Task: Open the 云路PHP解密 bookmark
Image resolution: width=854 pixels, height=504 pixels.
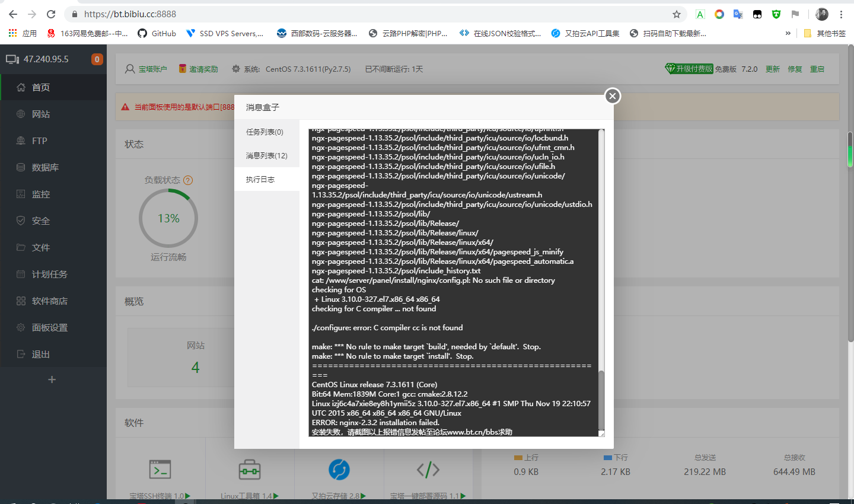Action: [x=408, y=33]
